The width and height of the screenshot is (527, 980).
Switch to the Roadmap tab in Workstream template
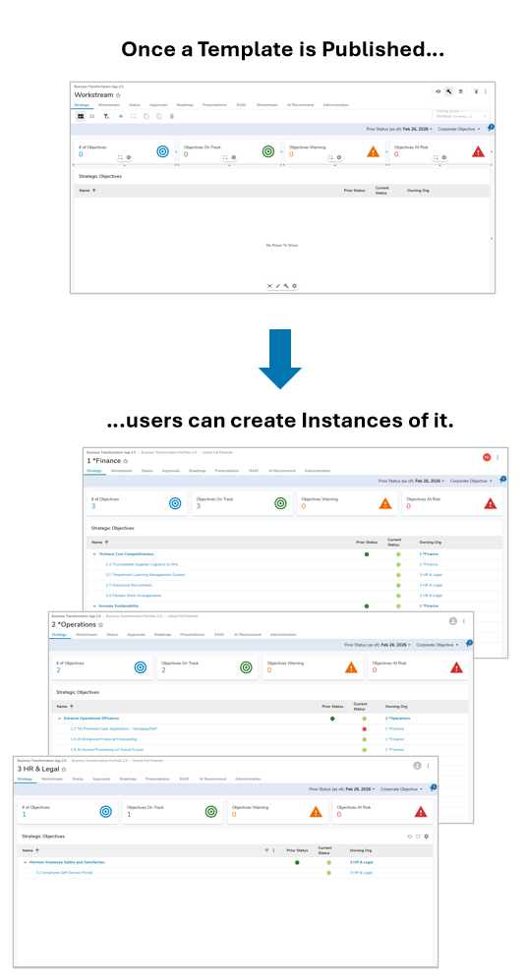click(x=185, y=105)
